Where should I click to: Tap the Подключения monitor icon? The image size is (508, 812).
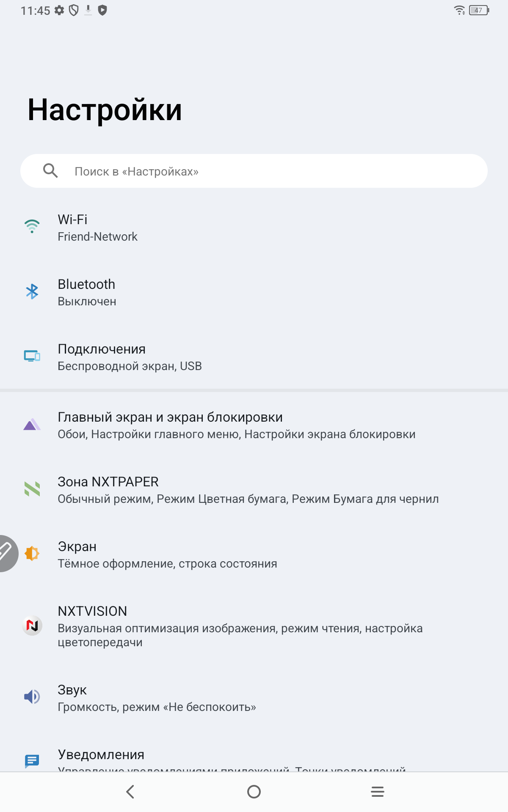pos(32,356)
